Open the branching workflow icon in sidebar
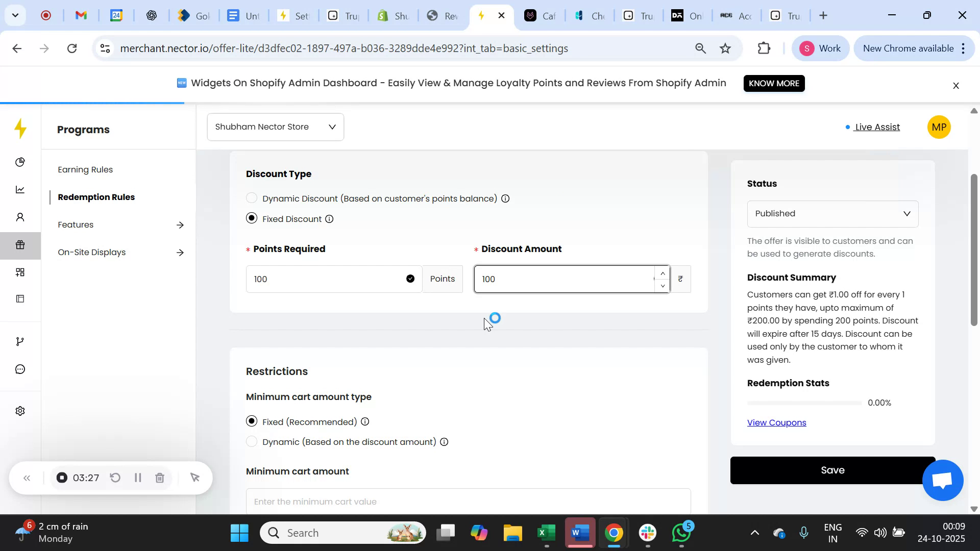Image resolution: width=980 pixels, height=551 pixels. pos(20,341)
